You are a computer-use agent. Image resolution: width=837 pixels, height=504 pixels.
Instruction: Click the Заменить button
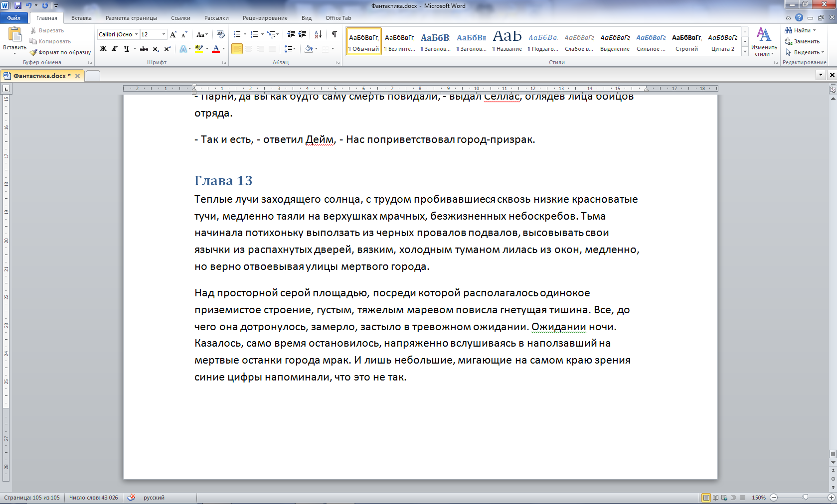pyautogui.click(x=802, y=41)
